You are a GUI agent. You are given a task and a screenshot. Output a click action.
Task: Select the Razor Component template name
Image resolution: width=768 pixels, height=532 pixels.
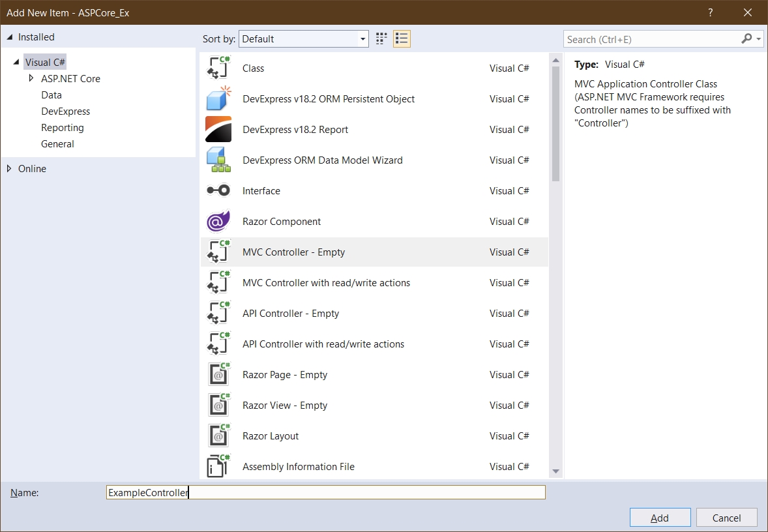pyautogui.click(x=282, y=222)
